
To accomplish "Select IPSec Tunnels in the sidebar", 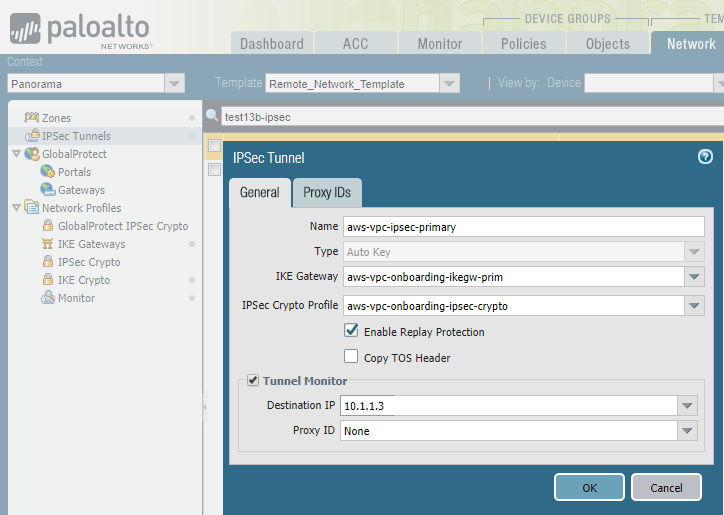I will (76, 136).
